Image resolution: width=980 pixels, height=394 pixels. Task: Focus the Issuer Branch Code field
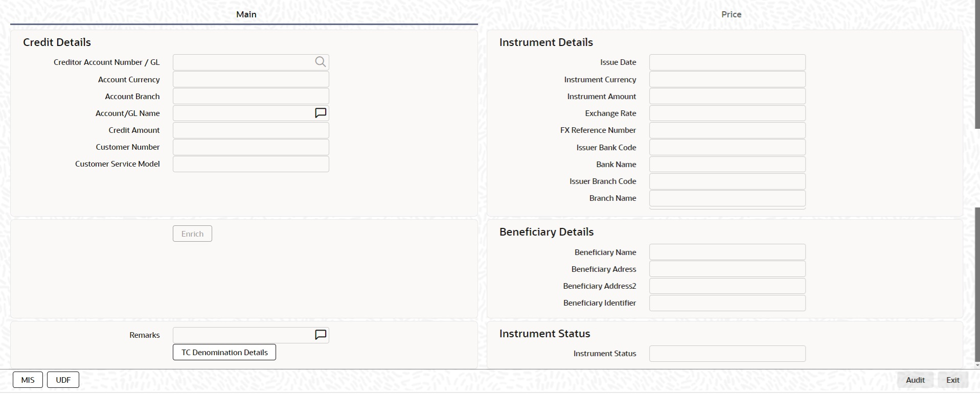tap(727, 181)
